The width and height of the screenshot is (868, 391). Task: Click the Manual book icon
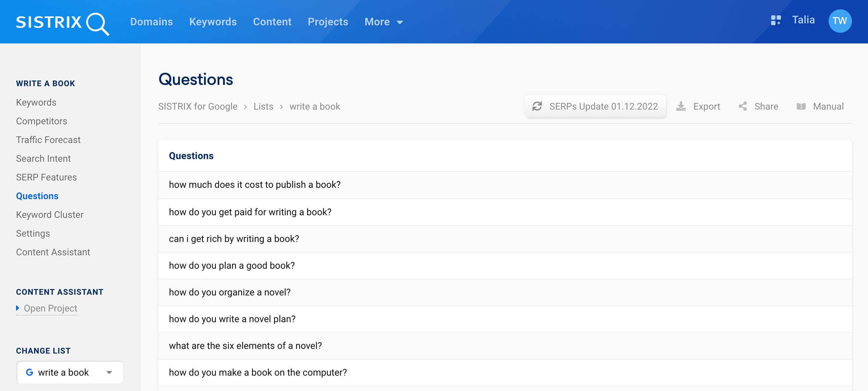pos(801,107)
